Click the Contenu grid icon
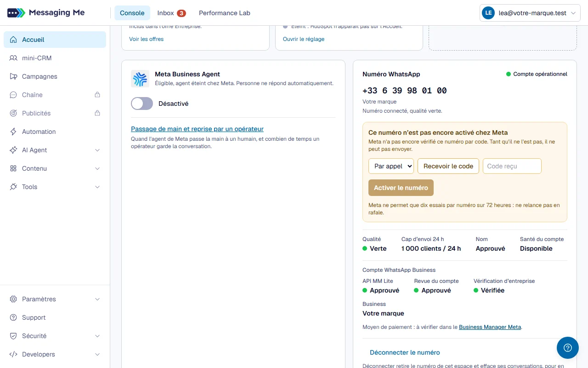The image size is (588, 368). click(x=13, y=168)
